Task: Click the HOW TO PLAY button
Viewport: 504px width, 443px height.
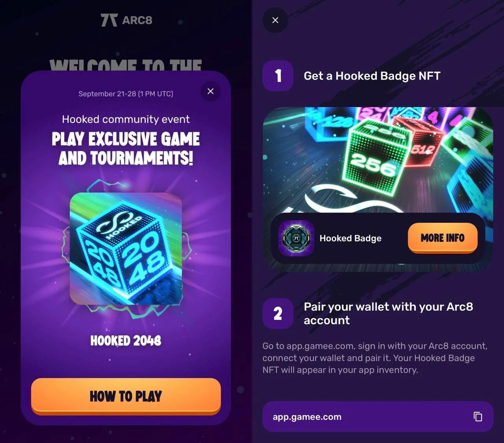Action: (x=126, y=396)
